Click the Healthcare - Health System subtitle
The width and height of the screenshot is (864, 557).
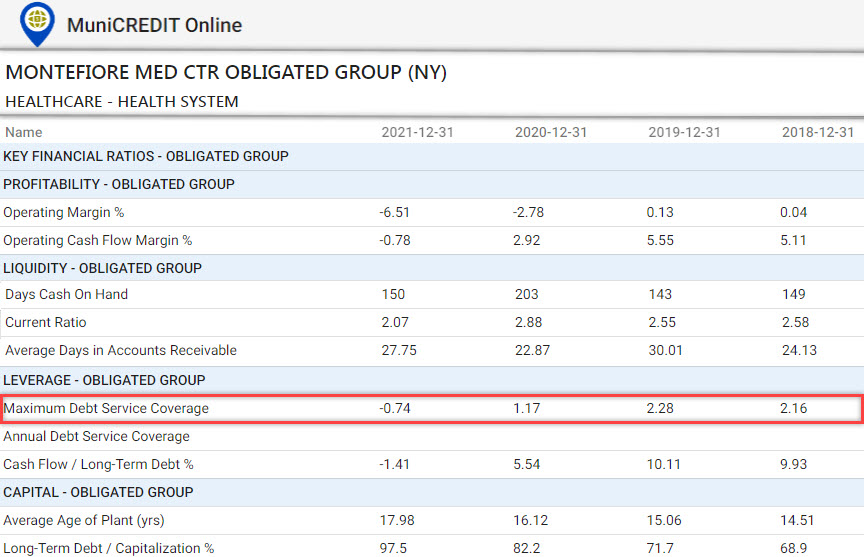click(122, 102)
